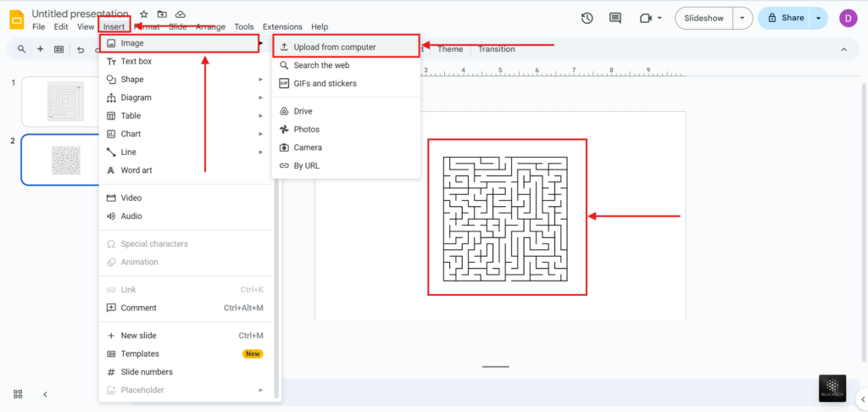Open version history clock icon
This screenshot has width=868, height=412.
pos(587,18)
